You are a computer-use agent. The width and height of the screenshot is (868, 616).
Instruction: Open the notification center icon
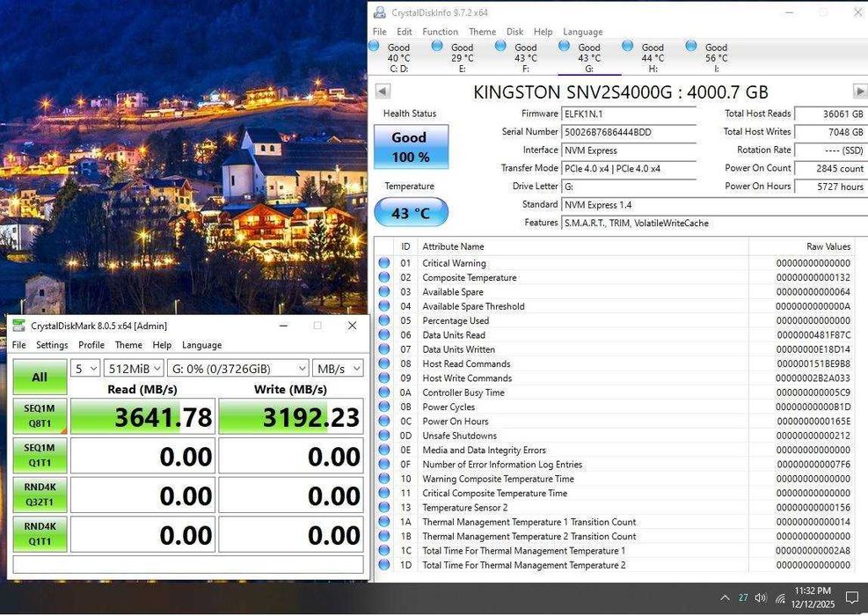coord(852,598)
